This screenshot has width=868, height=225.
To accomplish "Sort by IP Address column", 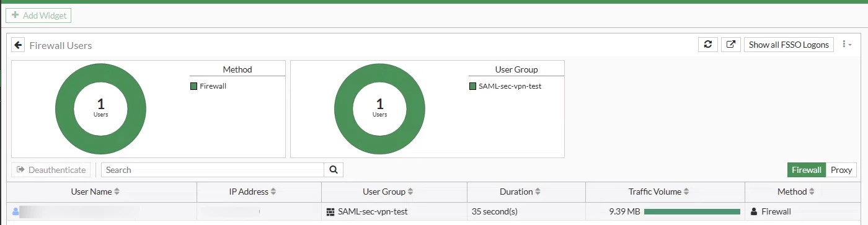I will click(x=259, y=192).
